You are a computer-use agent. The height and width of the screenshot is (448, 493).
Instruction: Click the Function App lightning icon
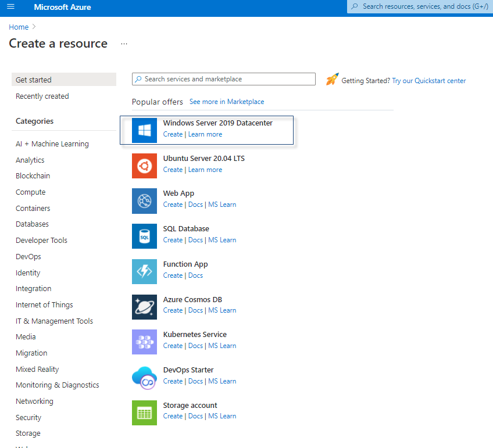tap(144, 272)
